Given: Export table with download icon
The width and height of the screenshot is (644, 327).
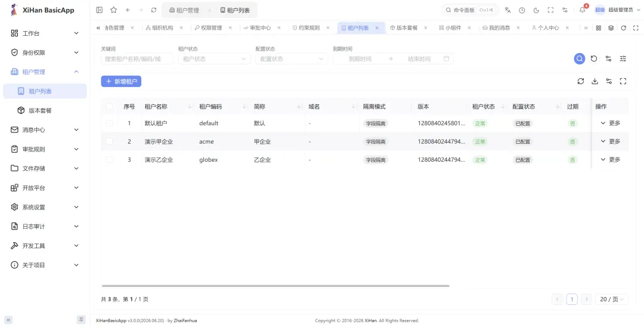Looking at the screenshot, I should click(595, 81).
